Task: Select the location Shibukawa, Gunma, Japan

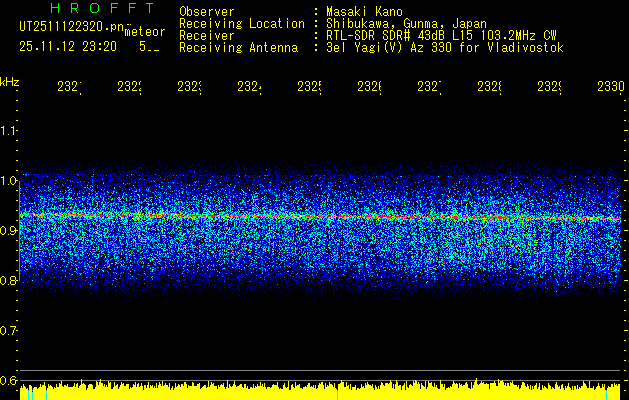Action: point(406,24)
